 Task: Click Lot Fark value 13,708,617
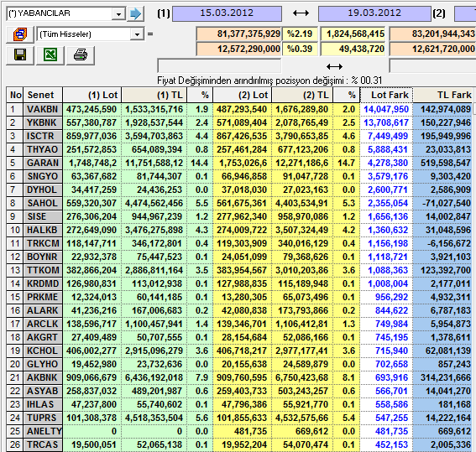[386, 122]
